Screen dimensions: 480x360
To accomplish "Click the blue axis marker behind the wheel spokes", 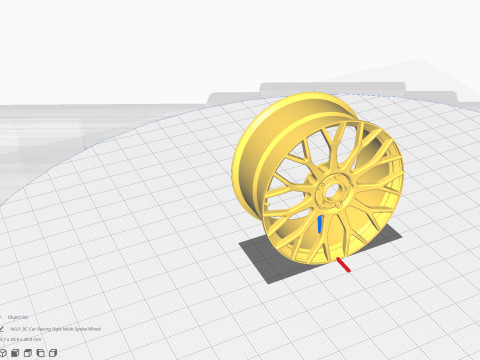I will (x=320, y=224).
